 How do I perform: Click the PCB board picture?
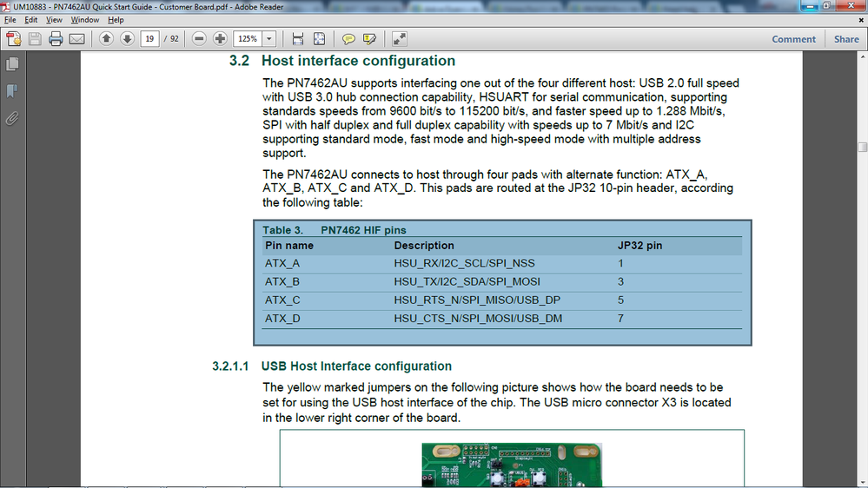coord(512,465)
